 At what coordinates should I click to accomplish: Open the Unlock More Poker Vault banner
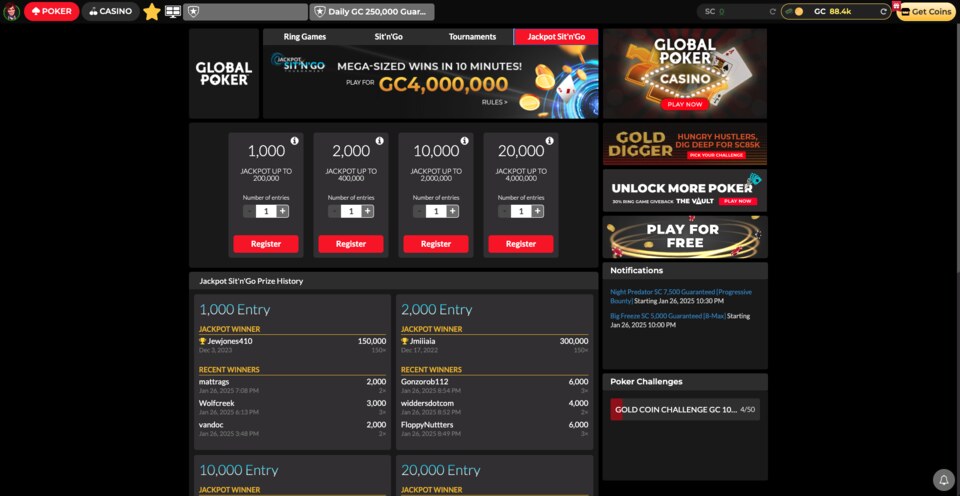[x=684, y=191]
